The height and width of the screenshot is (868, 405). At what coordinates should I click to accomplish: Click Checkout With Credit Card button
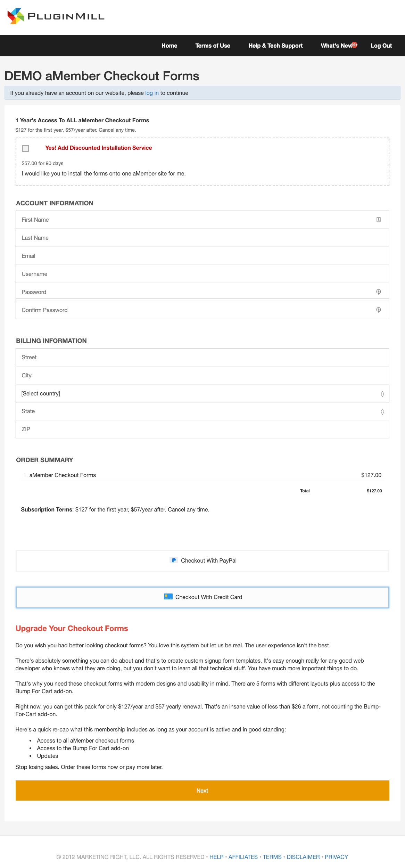pyautogui.click(x=202, y=597)
